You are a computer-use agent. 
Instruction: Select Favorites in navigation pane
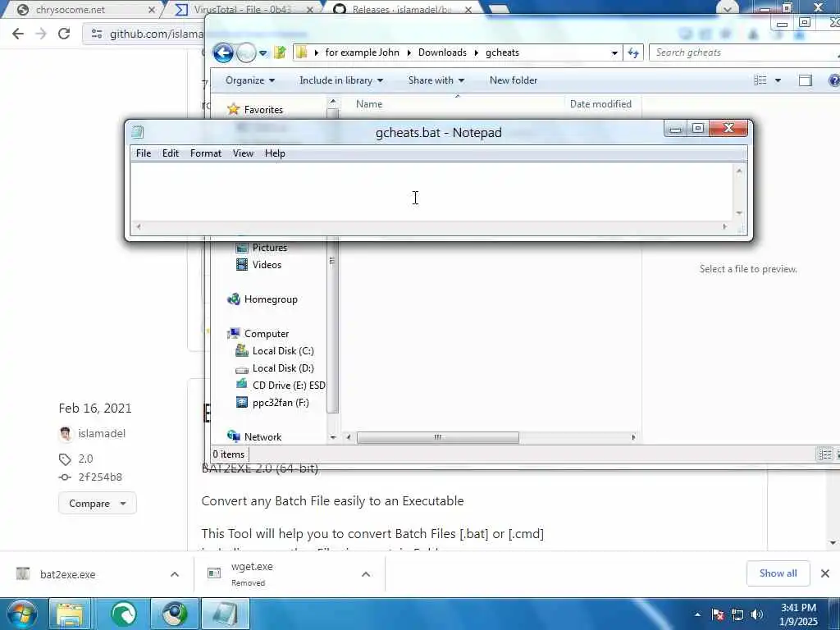pos(263,109)
